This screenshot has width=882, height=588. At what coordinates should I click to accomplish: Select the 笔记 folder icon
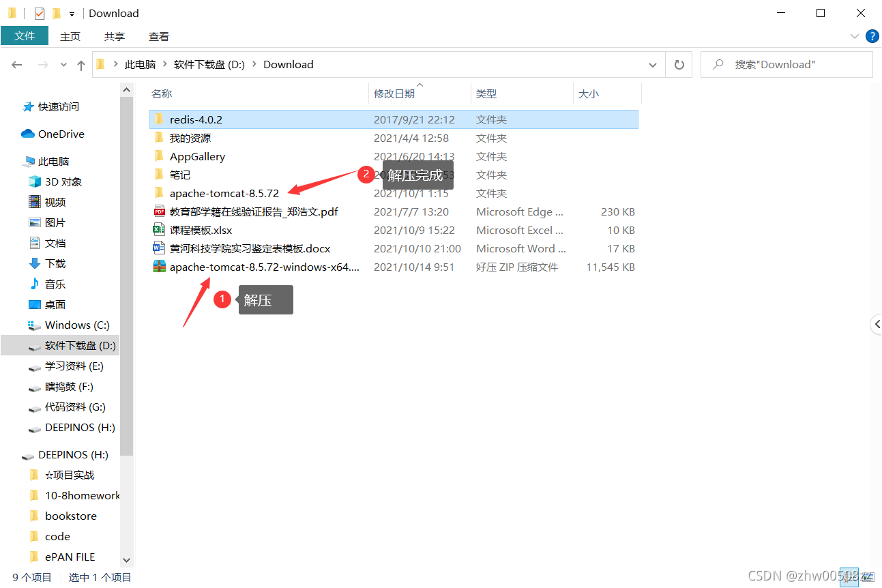click(158, 175)
